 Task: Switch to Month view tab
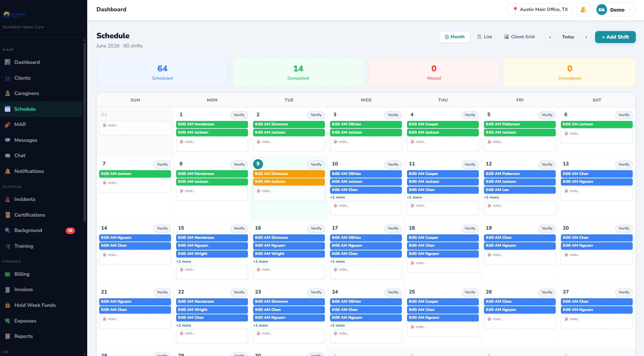454,37
